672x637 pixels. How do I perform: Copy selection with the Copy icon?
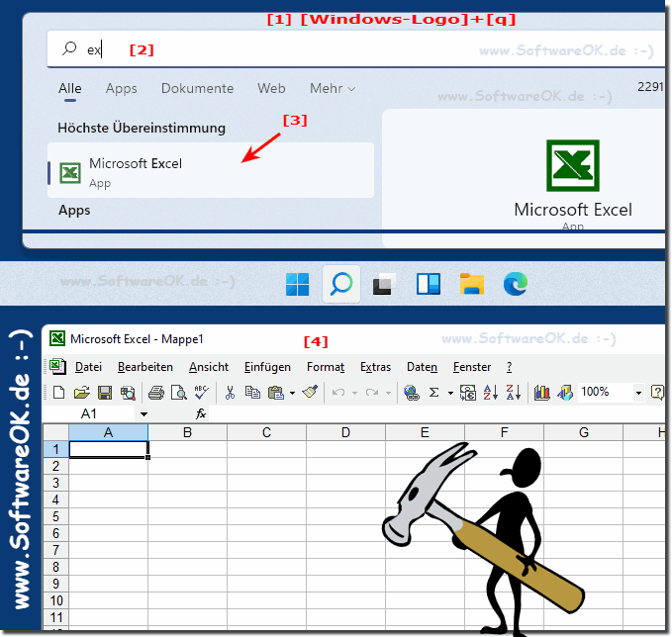click(252, 393)
